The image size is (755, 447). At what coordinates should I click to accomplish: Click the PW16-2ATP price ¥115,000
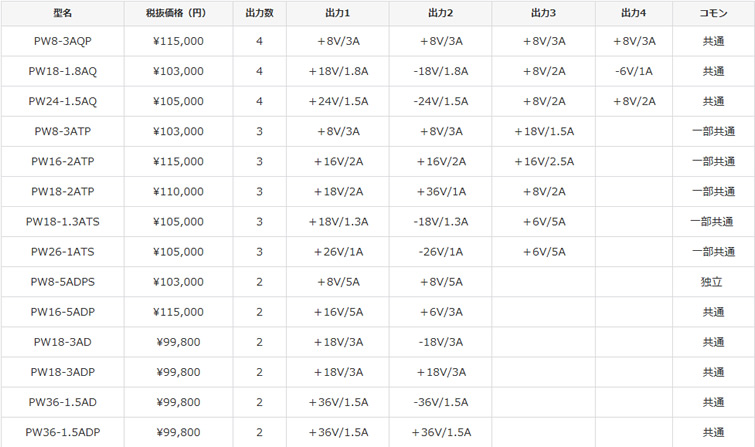[x=178, y=162]
